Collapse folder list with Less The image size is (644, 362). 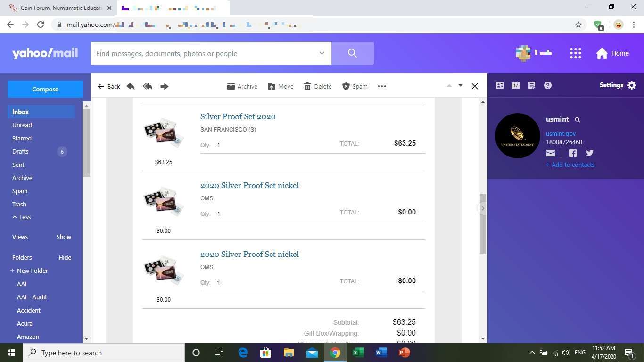coord(22,217)
